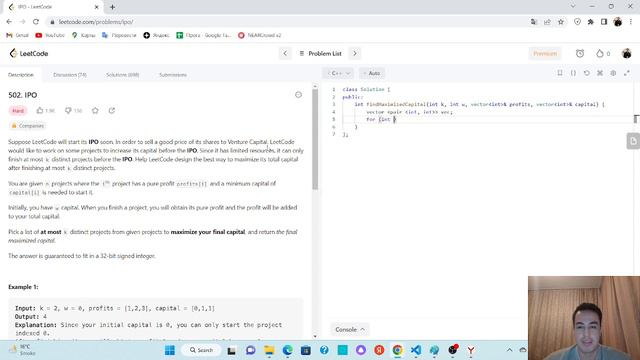Close the IPO - LeetCode tab
This screenshot has height=360, width=640.
click(96, 7)
